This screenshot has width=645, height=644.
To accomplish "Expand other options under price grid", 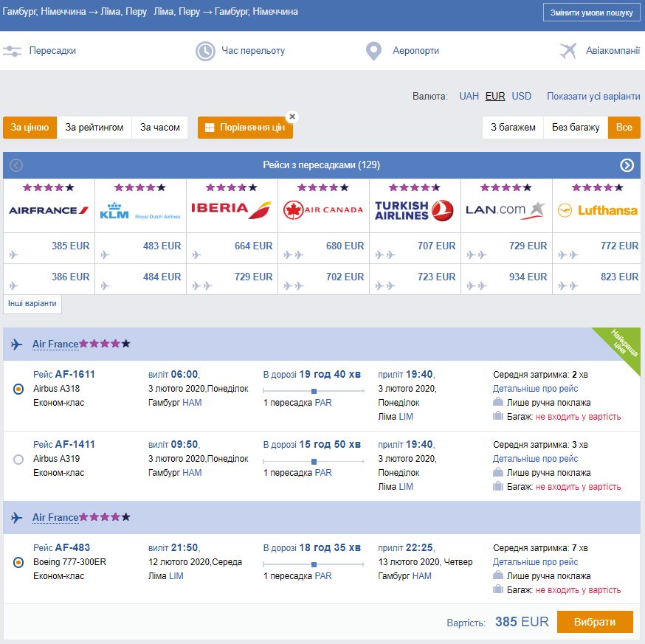I will point(32,303).
